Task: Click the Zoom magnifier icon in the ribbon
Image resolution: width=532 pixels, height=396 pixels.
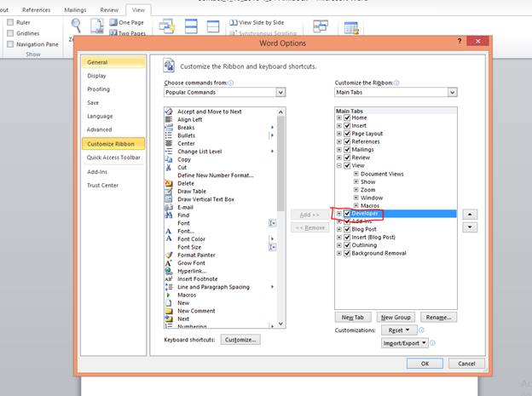Action: coord(76,26)
